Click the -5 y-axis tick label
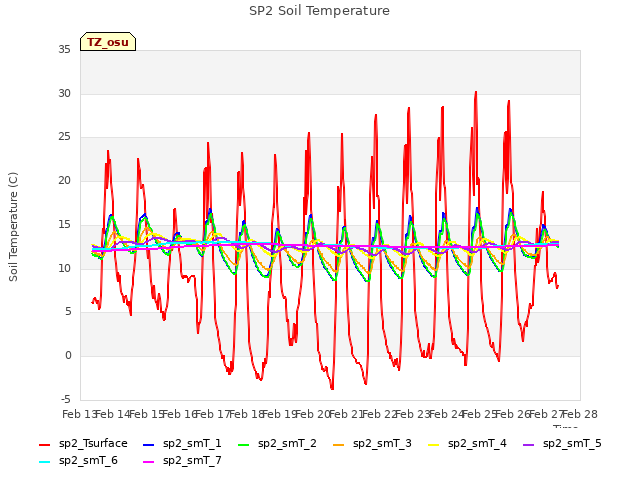This screenshot has height=480, width=640. 66,399
